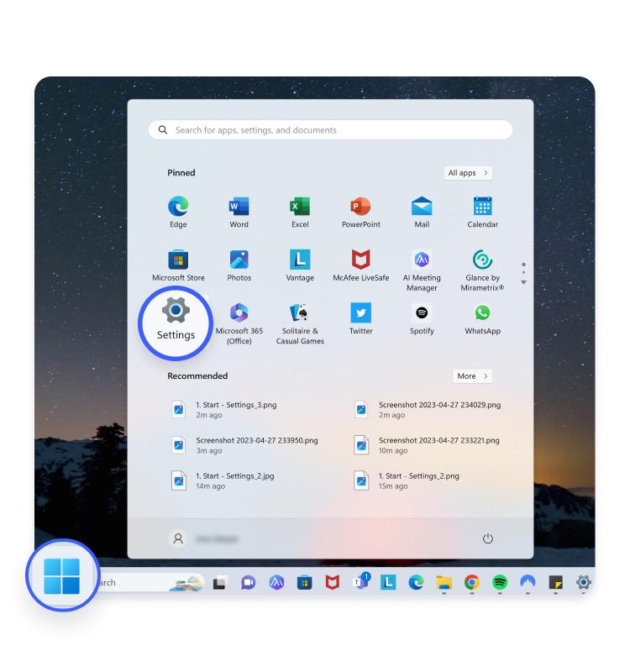
Task: Launch Google Chrome from the taskbar
Action: pyautogui.click(x=472, y=583)
